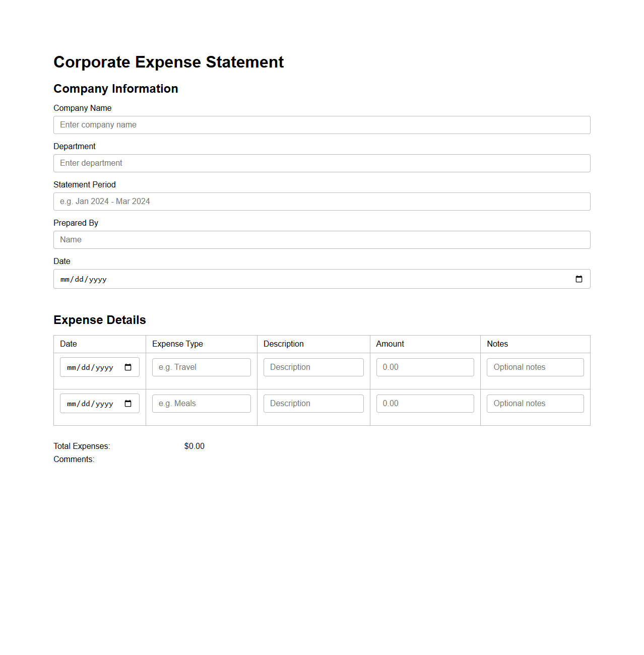The image size is (644, 655).
Task: Click the Prepared By name field
Action: click(x=321, y=239)
